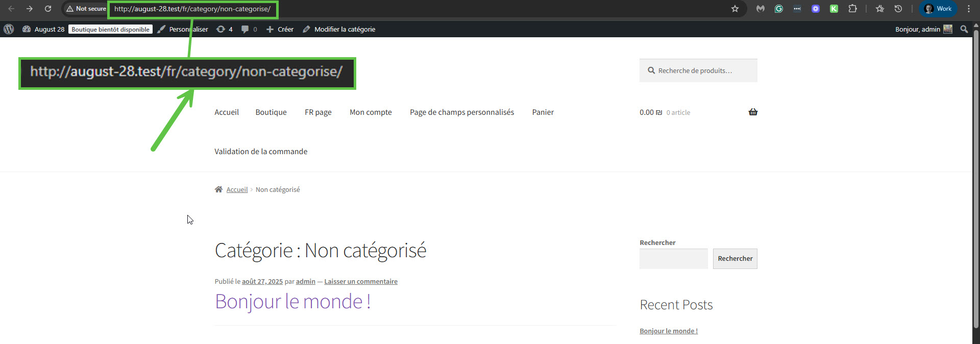Open the August 28 site dashboard menu
980x344 pixels.
click(x=43, y=29)
